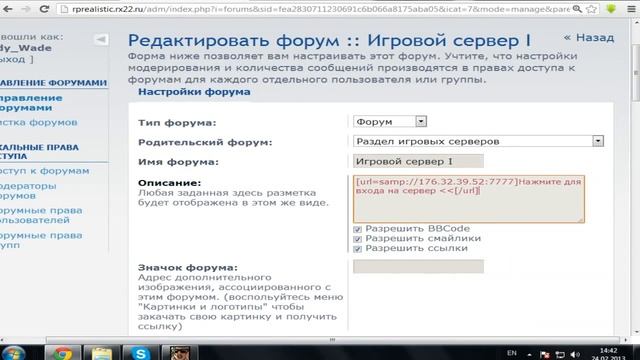Click the Имя форума input field
The height and width of the screenshot is (360, 640).
tap(418, 161)
